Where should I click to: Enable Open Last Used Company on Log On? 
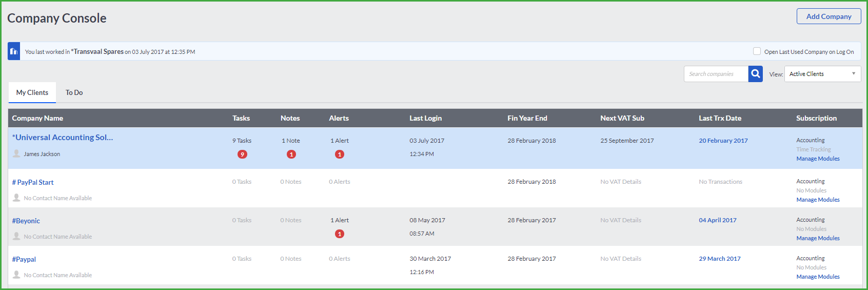tap(757, 51)
